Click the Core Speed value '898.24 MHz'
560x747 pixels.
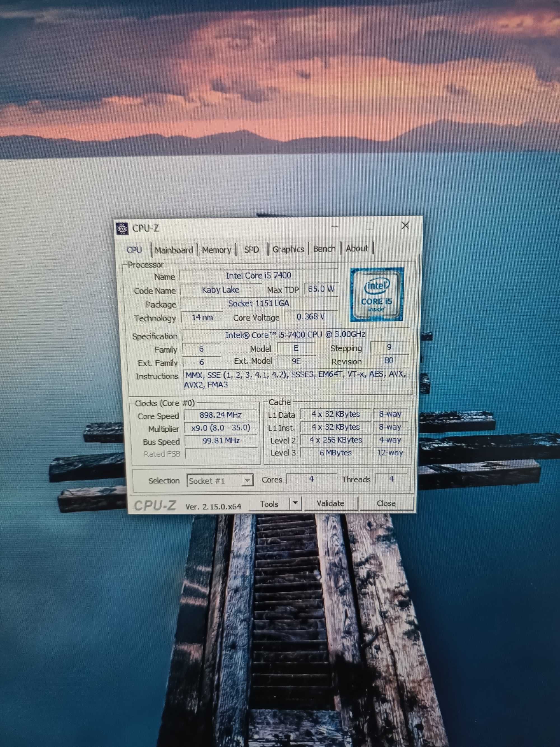[x=220, y=415]
